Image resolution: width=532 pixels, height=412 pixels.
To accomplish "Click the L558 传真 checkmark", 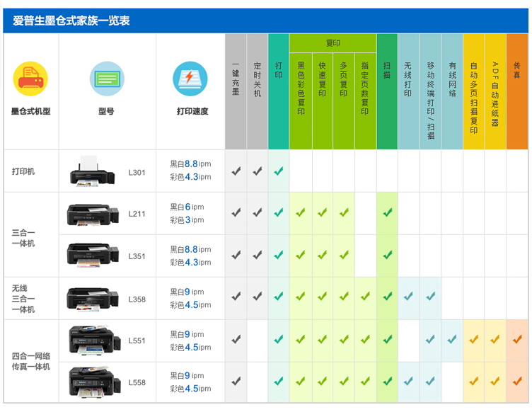I will 517,381.
